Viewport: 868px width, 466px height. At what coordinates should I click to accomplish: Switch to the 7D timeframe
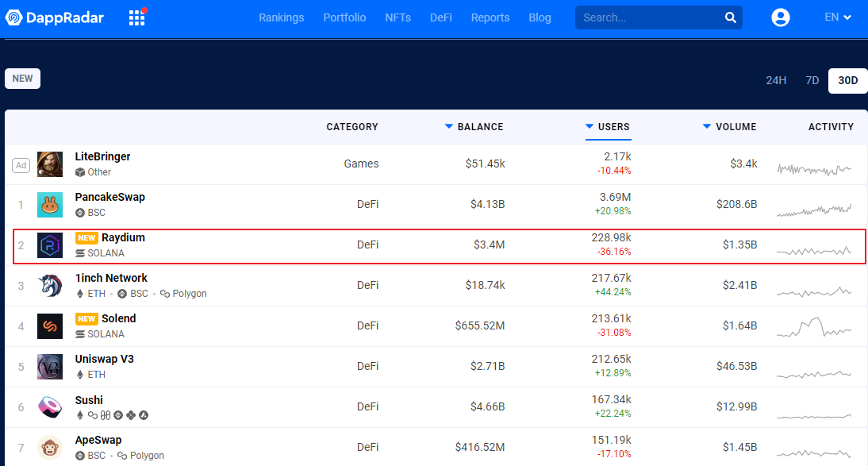click(x=812, y=80)
